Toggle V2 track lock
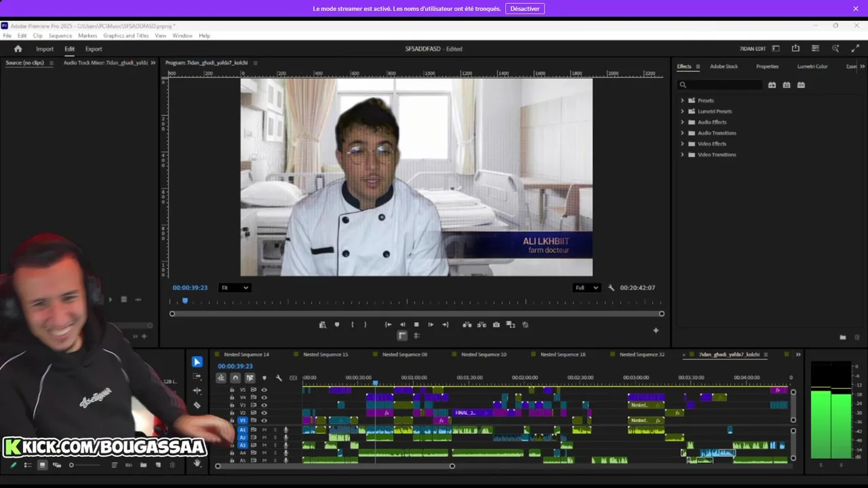Screen dimensions: 868x488 pos(232,413)
